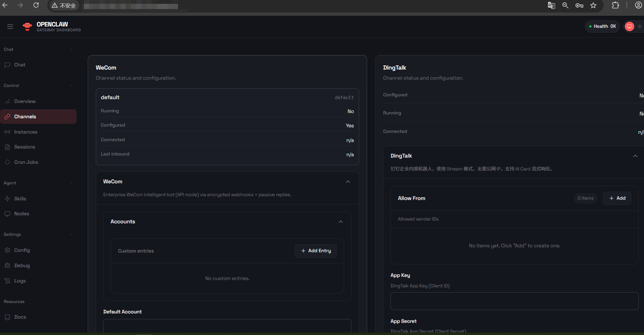Collapse the Accounts section chevron

point(340,222)
